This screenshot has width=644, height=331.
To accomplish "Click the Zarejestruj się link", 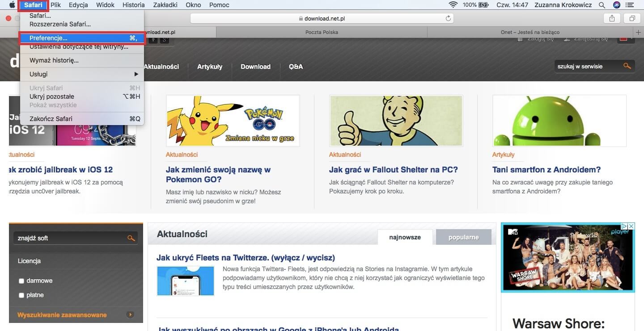I will (590, 39).
